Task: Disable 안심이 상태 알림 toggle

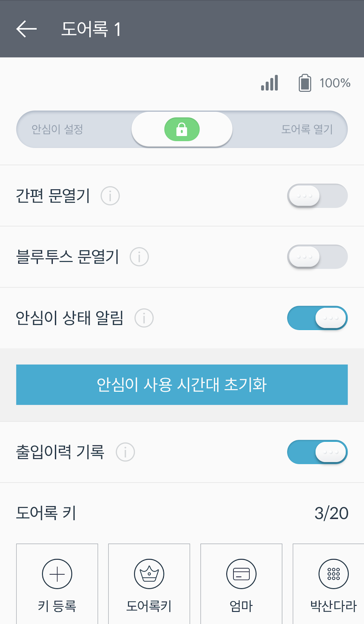Action: pos(317,318)
